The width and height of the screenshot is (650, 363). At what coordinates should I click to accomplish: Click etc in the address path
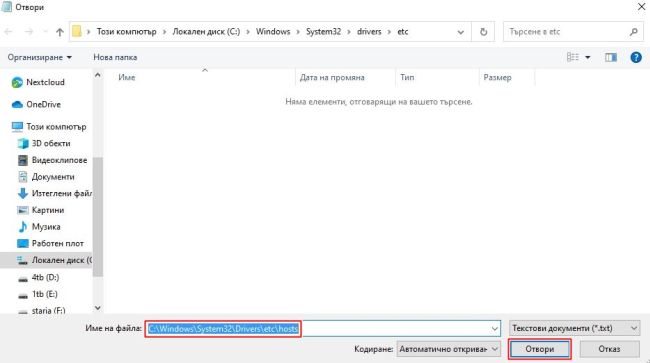tap(403, 31)
